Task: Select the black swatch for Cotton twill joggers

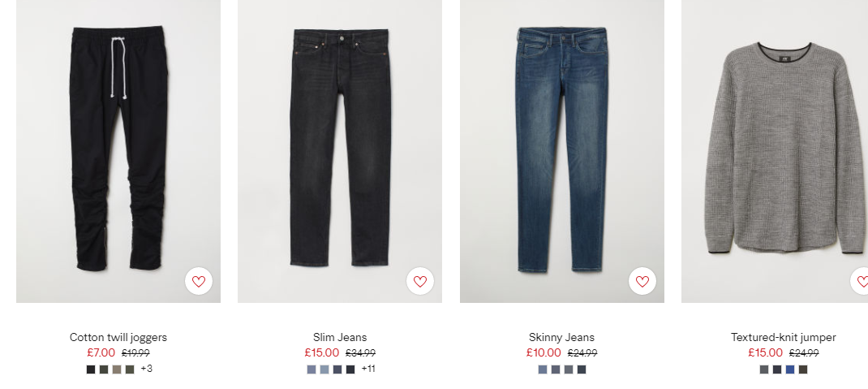Action: [x=91, y=370]
